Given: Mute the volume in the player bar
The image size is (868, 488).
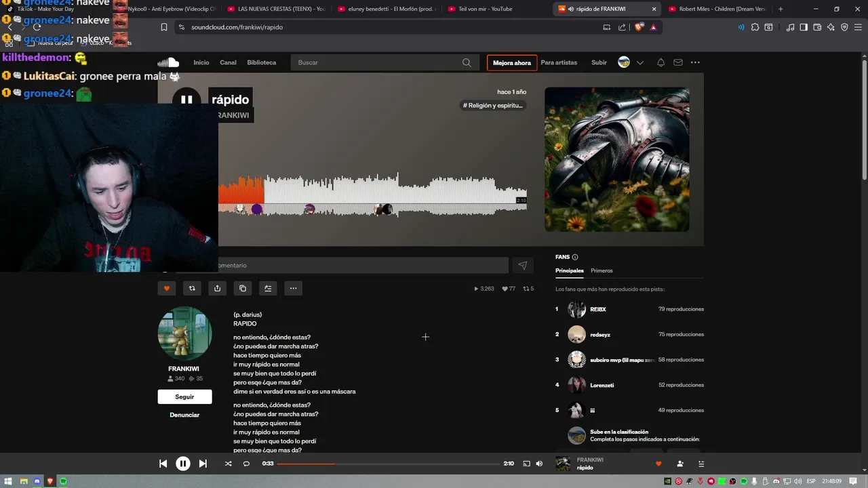Looking at the screenshot, I should [x=539, y=464].
